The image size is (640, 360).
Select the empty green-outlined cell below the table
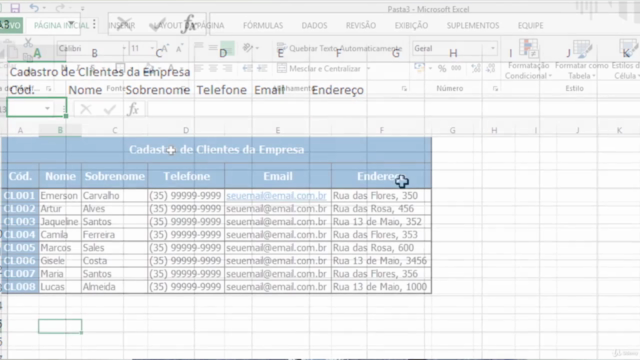(x=60, y=327)
